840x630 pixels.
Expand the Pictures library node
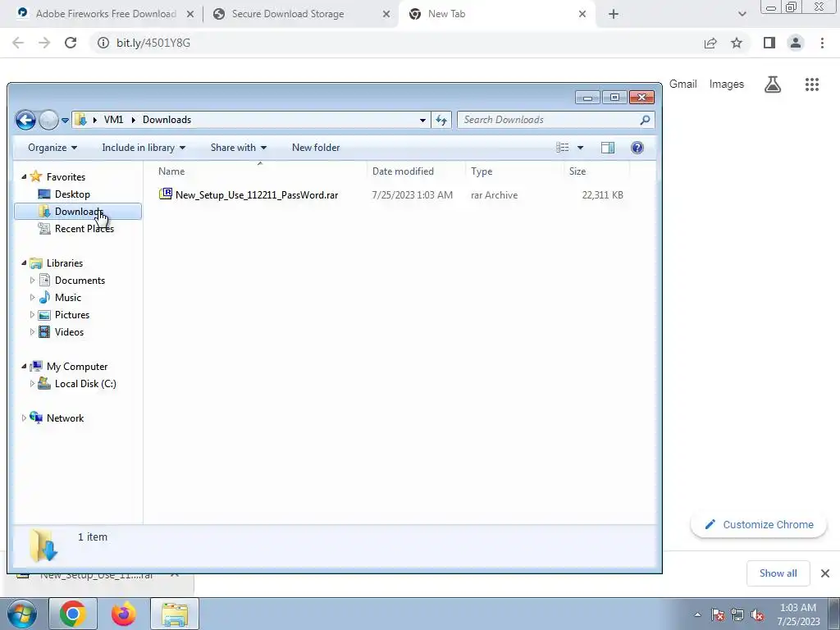coord(32,314)
